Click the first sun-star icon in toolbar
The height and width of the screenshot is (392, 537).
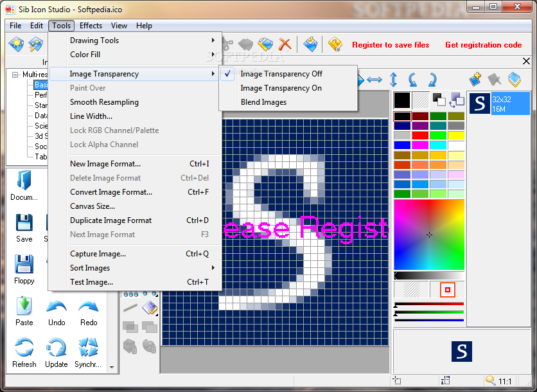tap(17, 44)
